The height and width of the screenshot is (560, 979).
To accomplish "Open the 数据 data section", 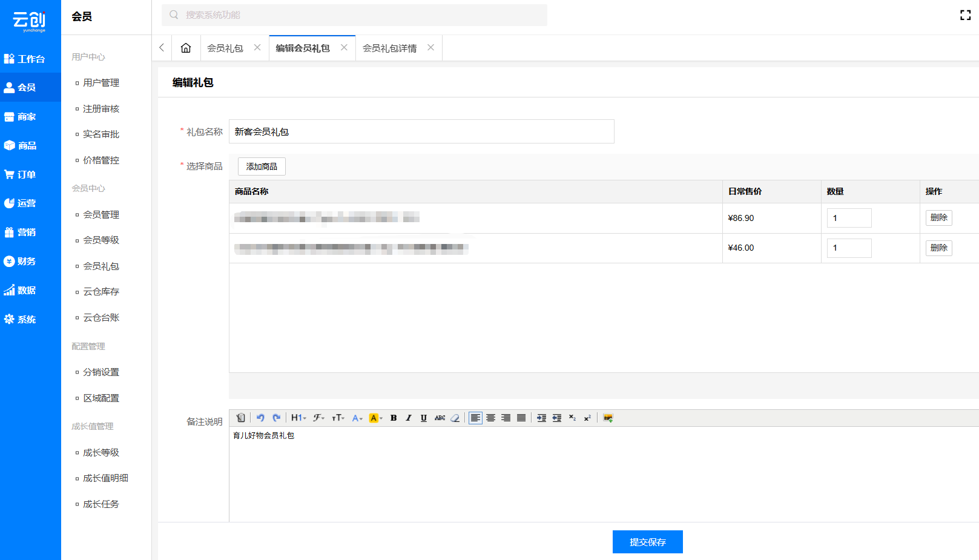I will pos(30,290).
